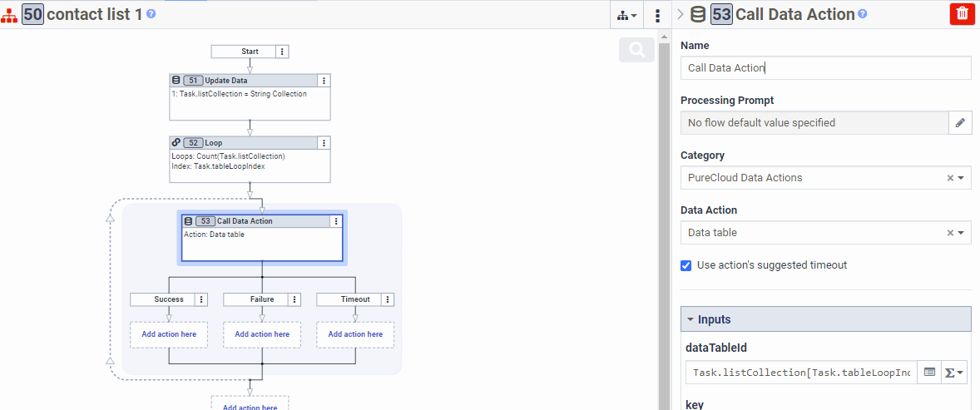Image resolution: width=980 pixels, height=410 pixels.
Task: Click the flow canvas search magnifier icon
Action: (x=637, y=51)
